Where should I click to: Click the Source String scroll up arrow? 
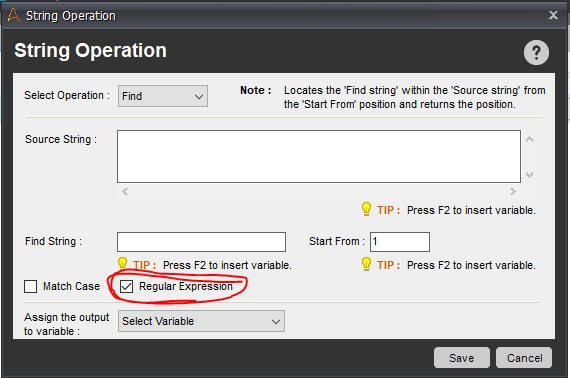530,139
